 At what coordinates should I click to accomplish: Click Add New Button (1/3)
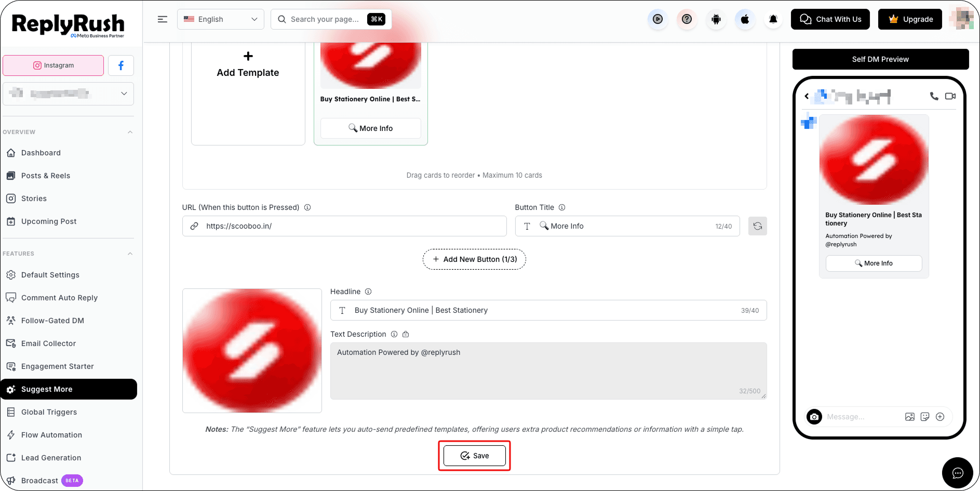coord(474,259)
